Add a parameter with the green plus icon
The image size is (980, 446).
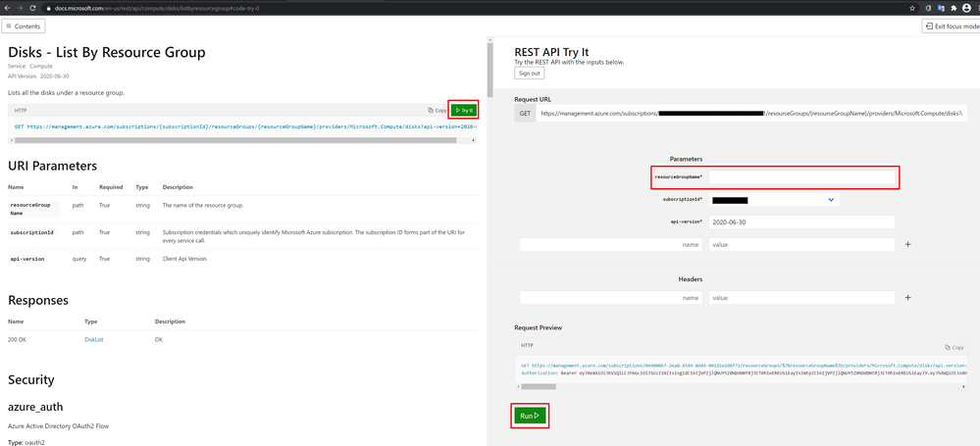click(x=908, y=244)
